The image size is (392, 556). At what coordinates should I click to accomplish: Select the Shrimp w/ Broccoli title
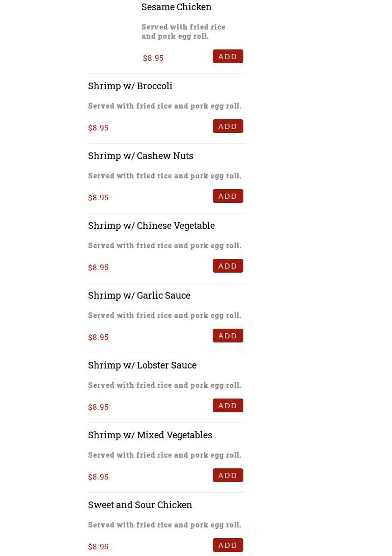[130, 86]
